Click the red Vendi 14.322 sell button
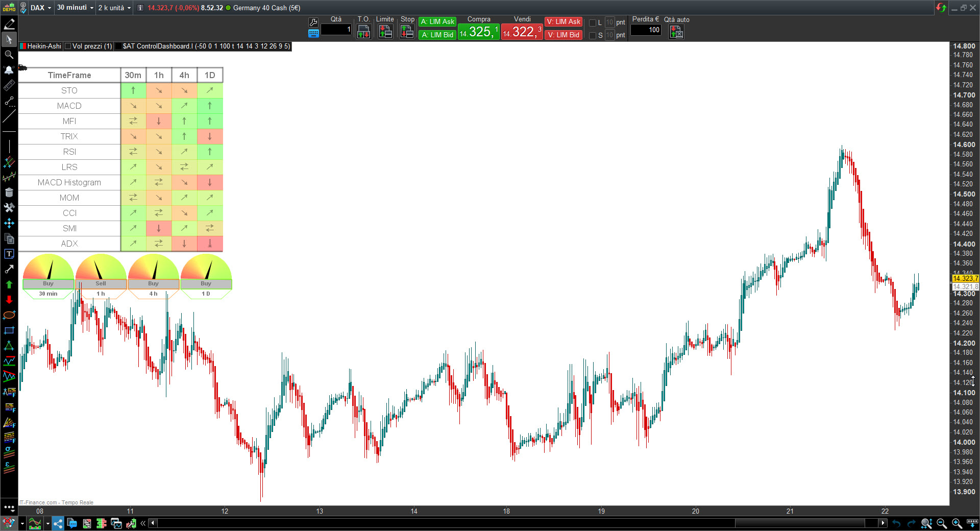This screenshot has height=531, width=980. click(x=522, y=32)
